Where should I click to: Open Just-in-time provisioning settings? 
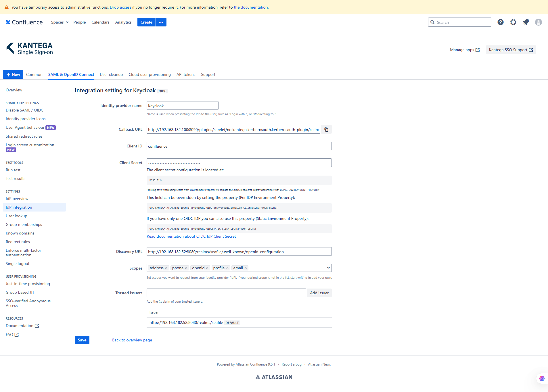coord(28,284)
